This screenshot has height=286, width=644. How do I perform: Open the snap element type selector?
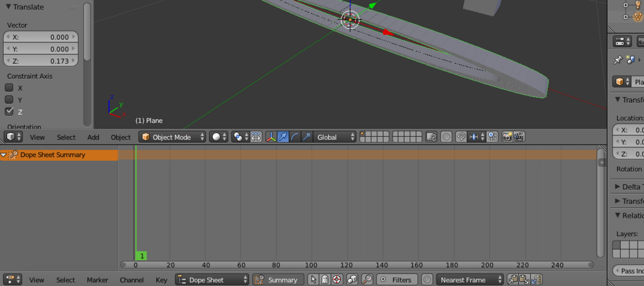pyautogui.click(x=477, y=137)
